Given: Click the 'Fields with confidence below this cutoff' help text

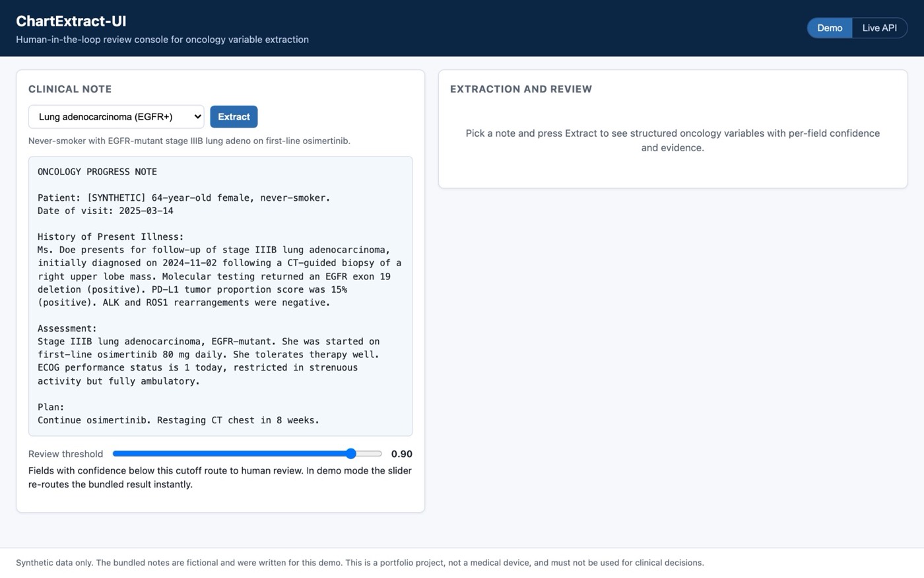Looking at the screenshot, I should [x=220, y=478].
